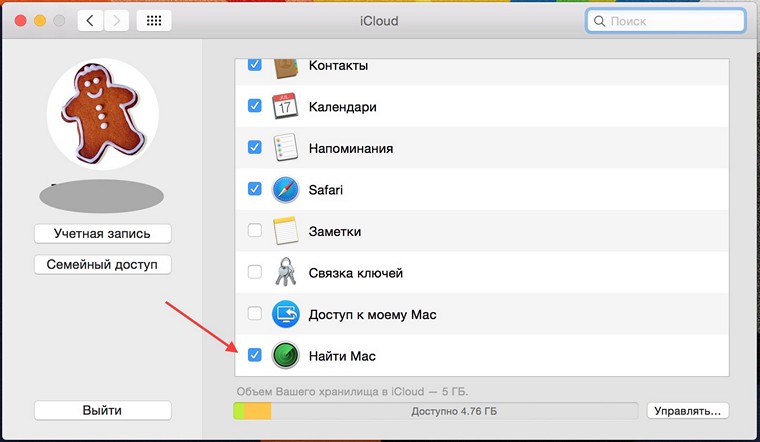This screenshot has height=442, width=760.
Task: Click the yellow Notes icon
Action: click(x=285, y=231)
